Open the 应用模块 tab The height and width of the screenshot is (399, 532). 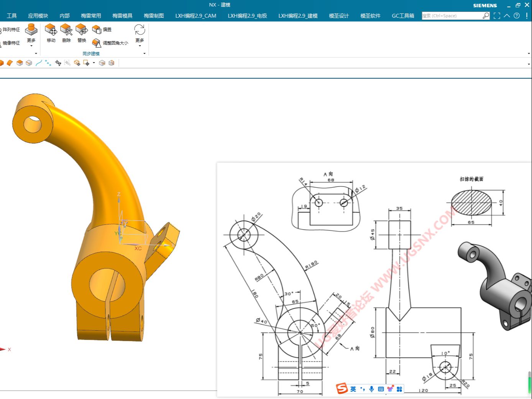[38, 16]
